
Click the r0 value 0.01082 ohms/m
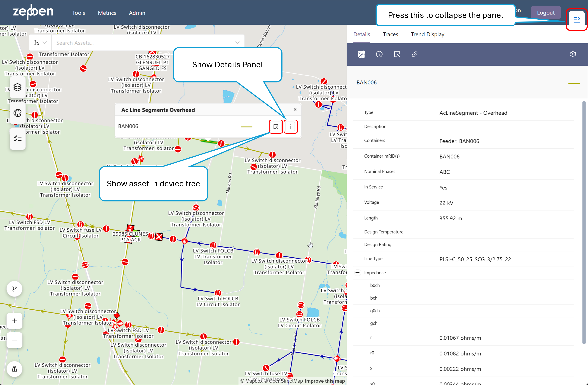click(460, 353)
